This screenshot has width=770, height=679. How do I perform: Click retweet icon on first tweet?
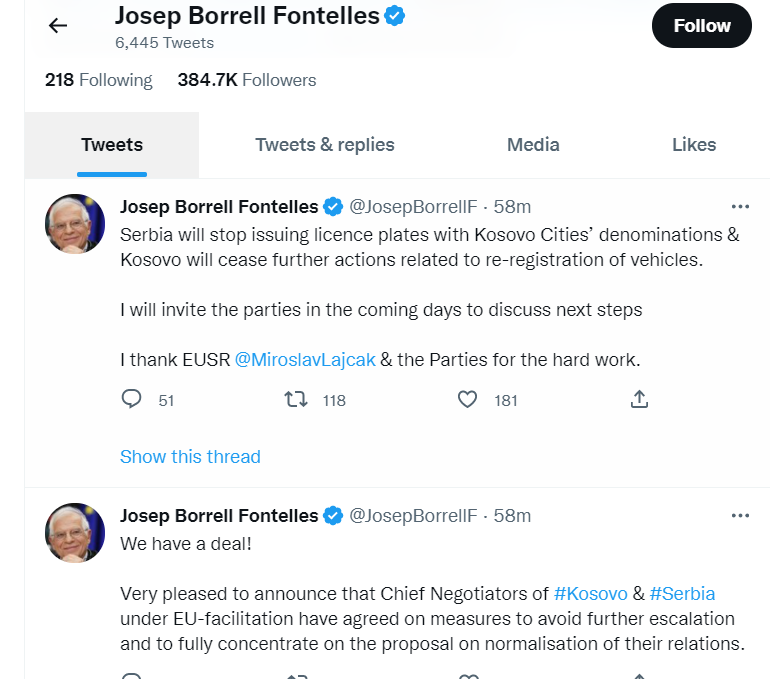pos(296,399)
